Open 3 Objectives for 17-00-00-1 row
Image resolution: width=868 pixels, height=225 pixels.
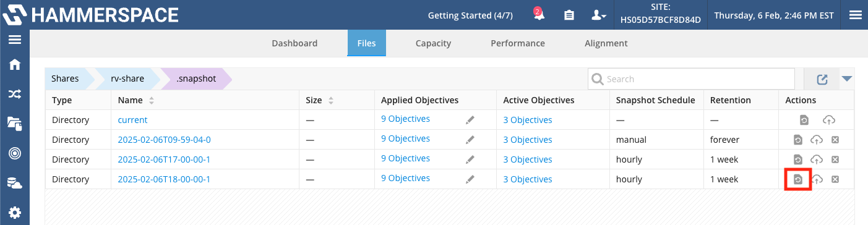(528, 159)
